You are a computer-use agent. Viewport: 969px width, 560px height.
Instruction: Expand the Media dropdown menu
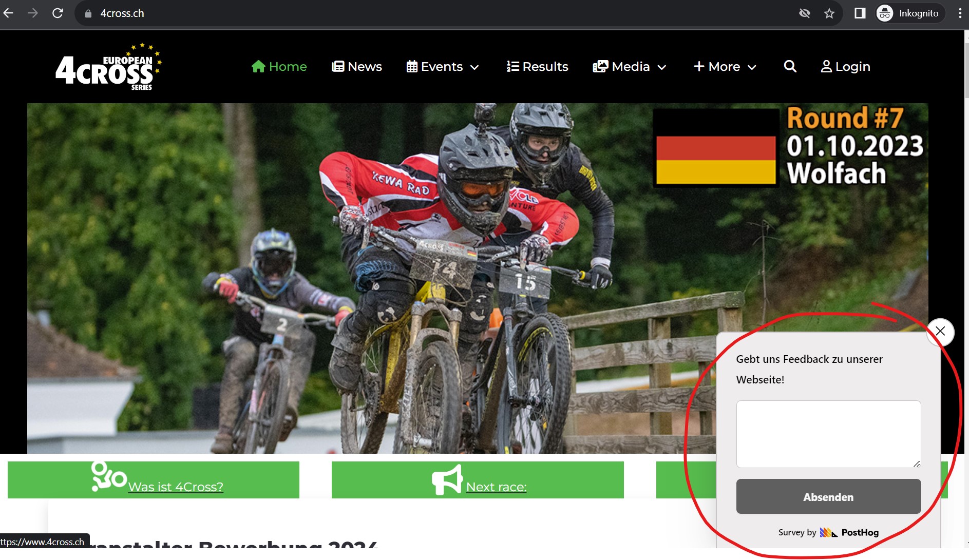pyautogui.click(x=630, y=67)
